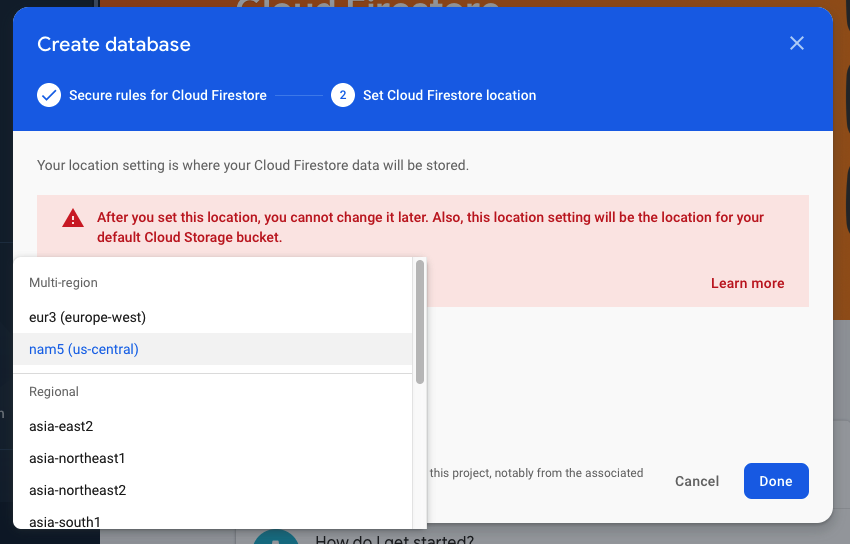Select the asia-south1 location
Image resolution: width=850 pixels, height=544 pixels.
(x=65, y=521)
